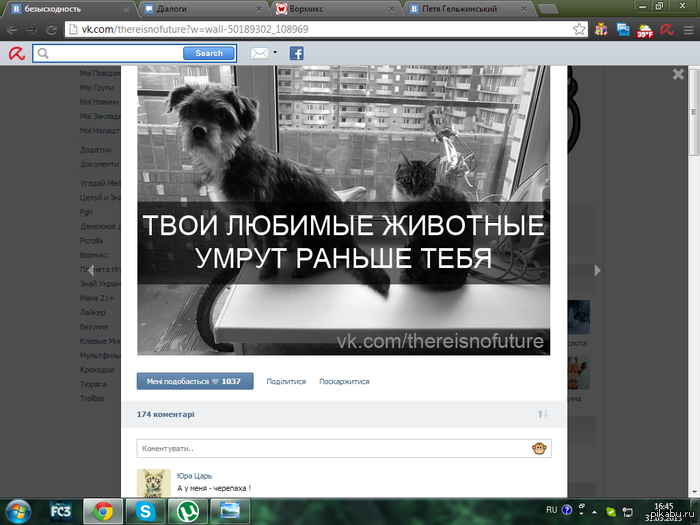Click Юра Царь's cat avatar thumbnail
Image resolution: width=700 pixels, height=525 pixels.
click(x=154, y=483)
